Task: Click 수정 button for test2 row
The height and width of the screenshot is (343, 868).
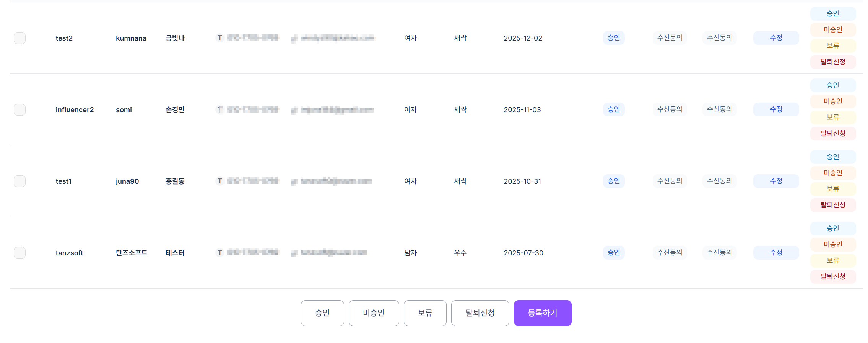Action: [776, 38]
